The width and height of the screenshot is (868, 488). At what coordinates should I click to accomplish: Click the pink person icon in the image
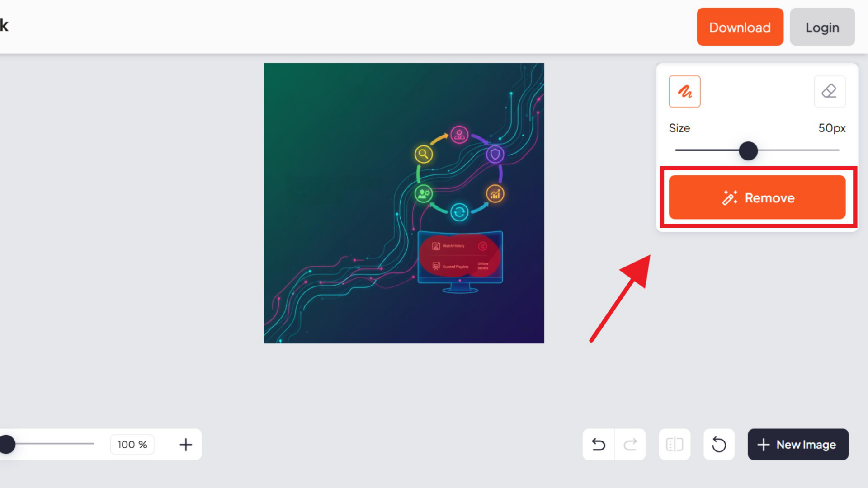pyautogui.click(x=459, y=135)
